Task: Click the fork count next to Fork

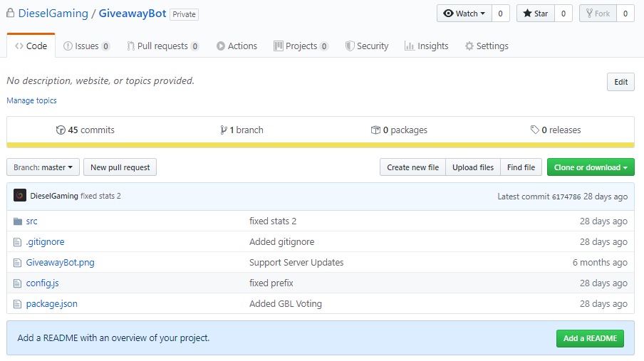Action: point(625,14)
